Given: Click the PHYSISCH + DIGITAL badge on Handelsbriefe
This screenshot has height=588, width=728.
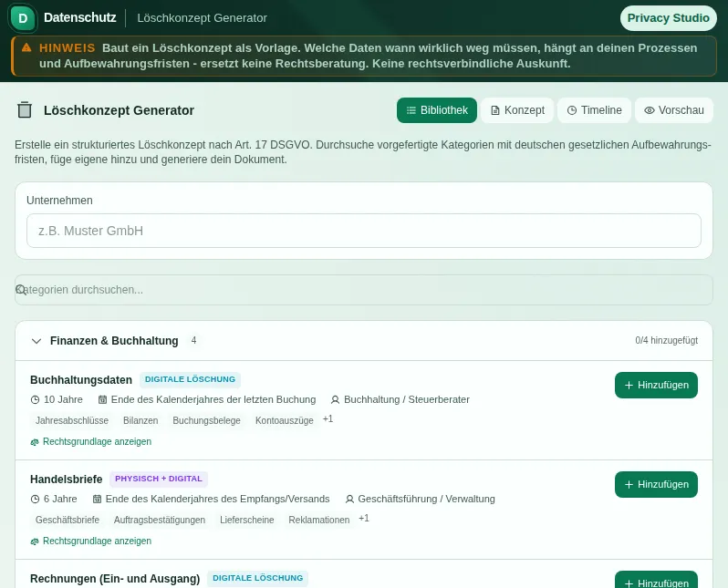Looking at the screenshot, I should point(159,479).
